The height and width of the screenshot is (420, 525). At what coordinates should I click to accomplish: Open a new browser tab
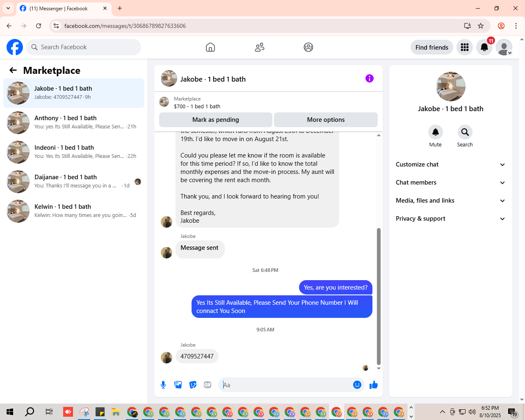point(120,8)
